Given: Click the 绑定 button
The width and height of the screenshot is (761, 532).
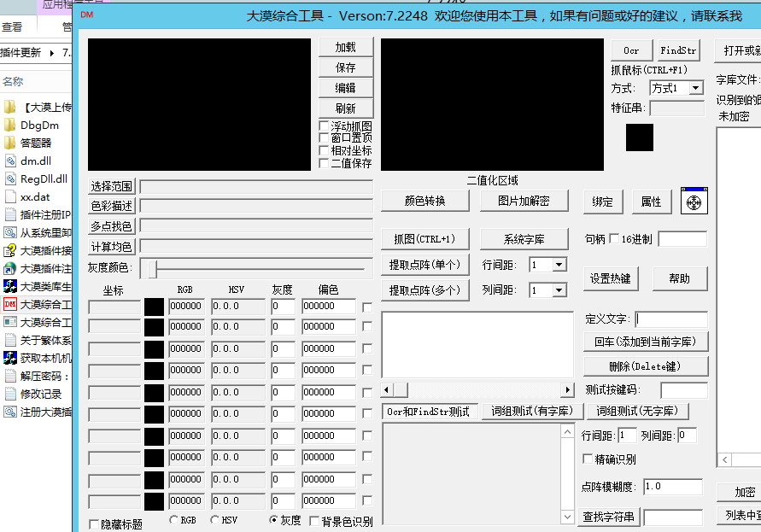Looking at the screenshot, I should (x=602, y=202).
